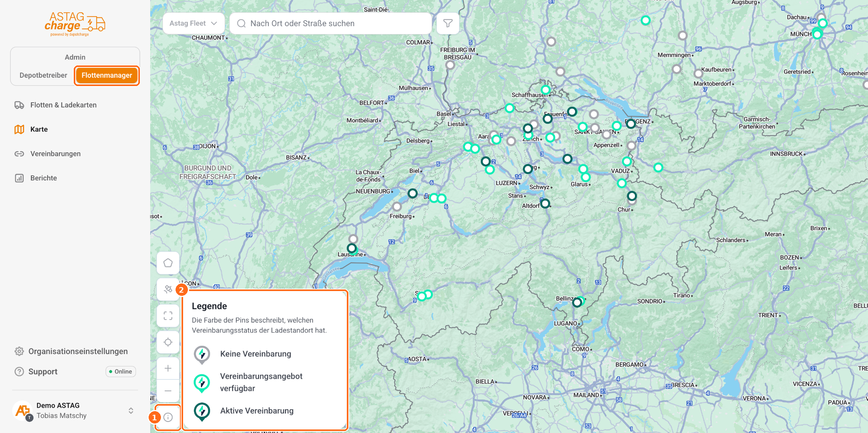The height and width of the screenshot is (433, 868).
Task: Click the ASTAG charge logo
Action: point(75,24)
